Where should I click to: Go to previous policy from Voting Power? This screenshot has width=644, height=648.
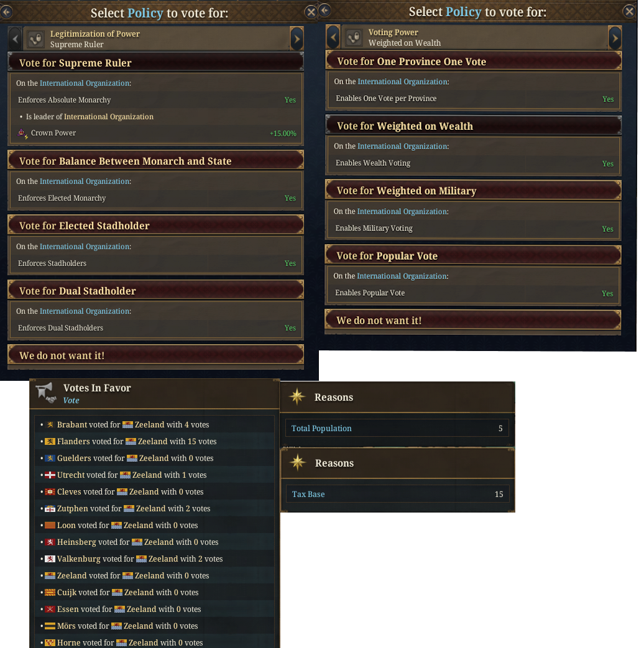point(332,38)
